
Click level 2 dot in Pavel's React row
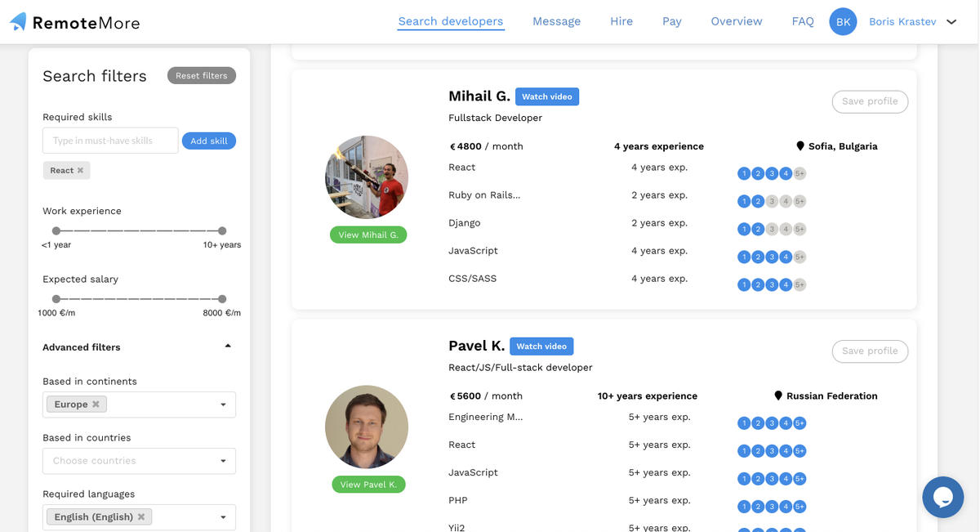click(758, 451)
